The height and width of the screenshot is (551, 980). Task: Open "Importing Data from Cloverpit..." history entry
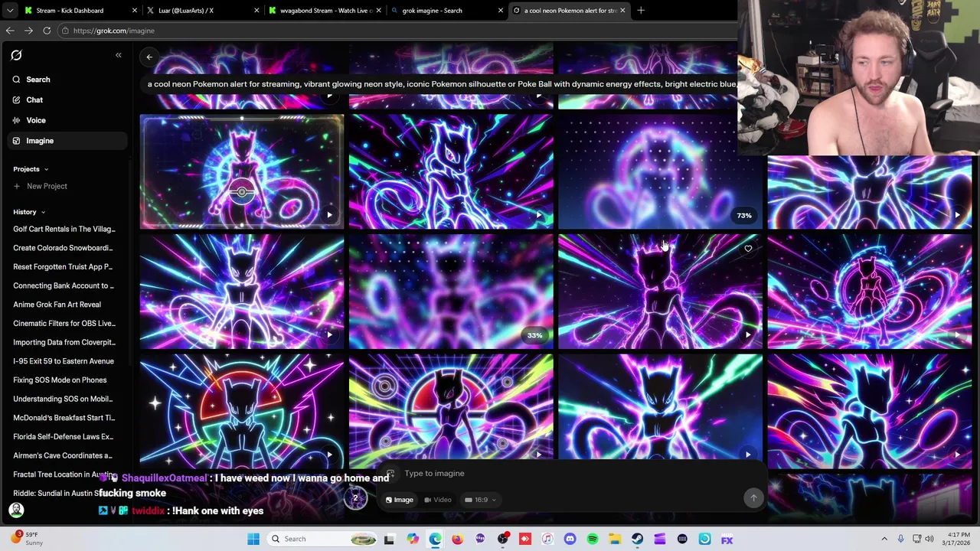coord(64,342)
